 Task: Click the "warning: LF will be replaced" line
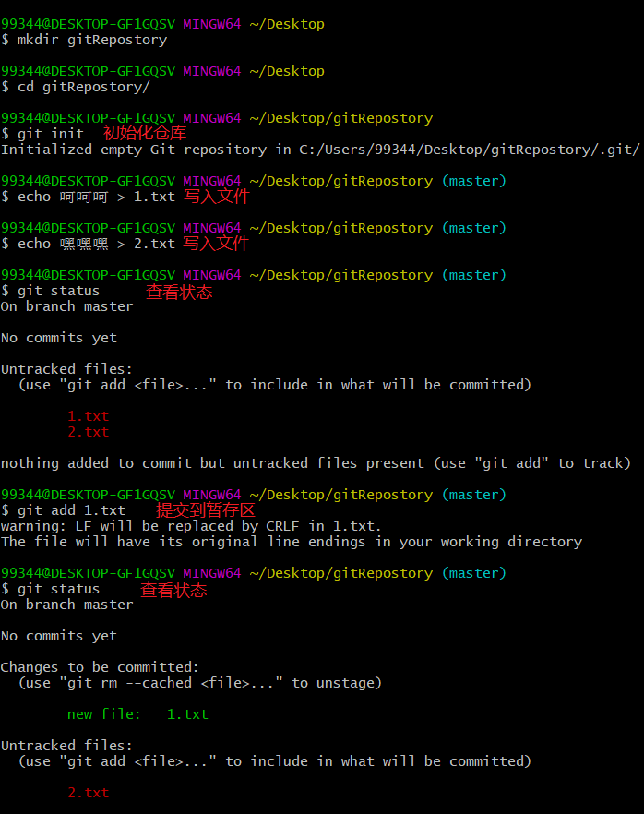tap(190, 526)
